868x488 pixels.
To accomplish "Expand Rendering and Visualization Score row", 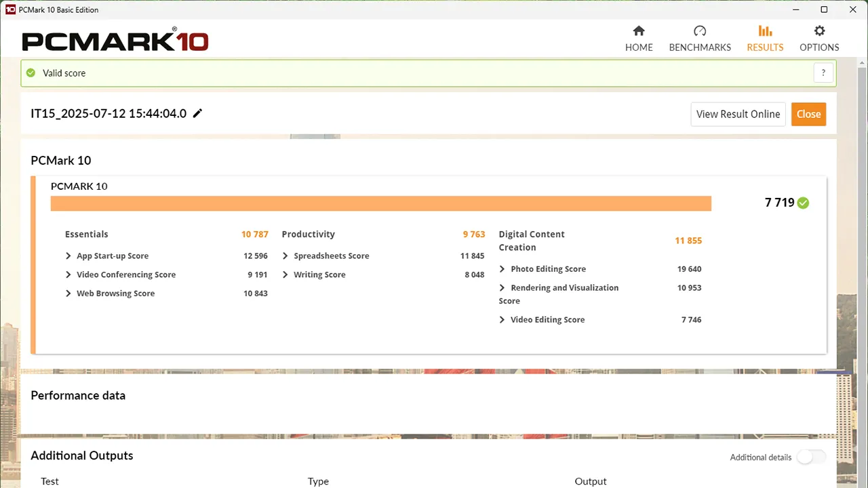I will (x=502, y=288).
